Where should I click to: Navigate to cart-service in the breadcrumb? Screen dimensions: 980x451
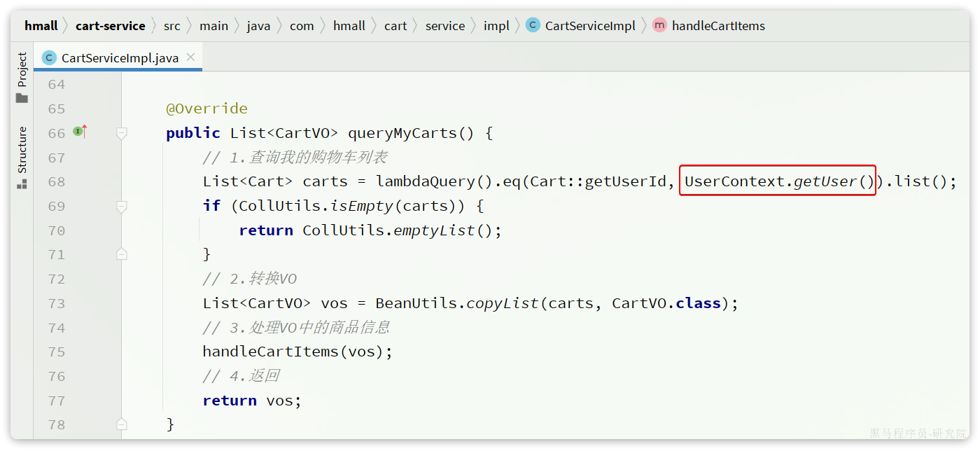tap(110, 26)
